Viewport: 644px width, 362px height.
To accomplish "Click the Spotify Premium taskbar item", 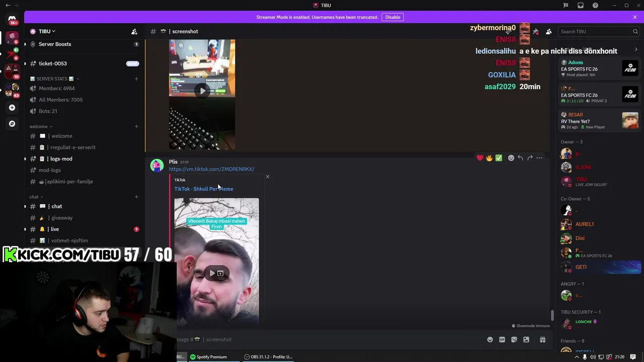I will pos(208,357).
